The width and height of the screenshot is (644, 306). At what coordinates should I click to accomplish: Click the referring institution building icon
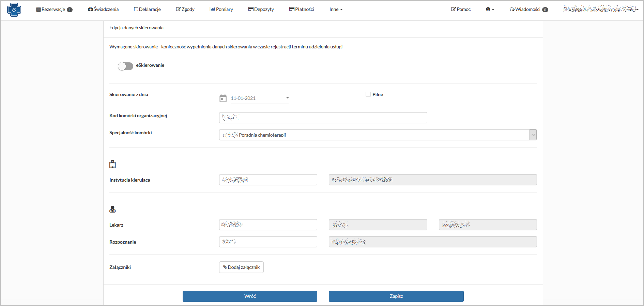point(112,164)
